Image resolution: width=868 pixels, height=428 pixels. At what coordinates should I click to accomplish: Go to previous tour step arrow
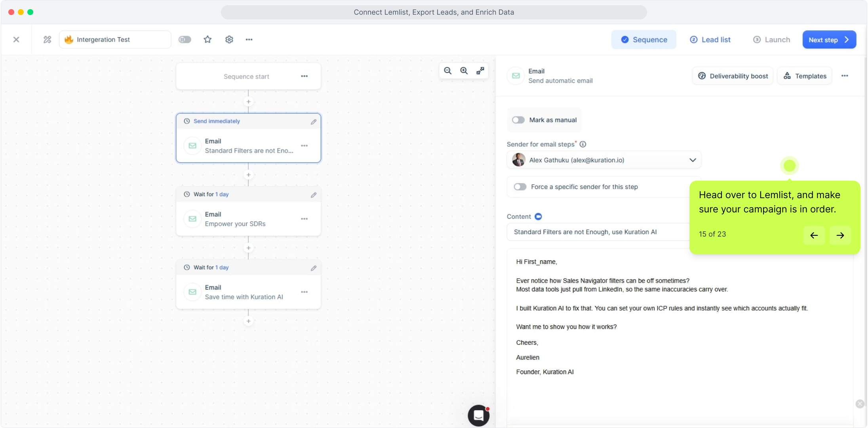click(814, 235)
